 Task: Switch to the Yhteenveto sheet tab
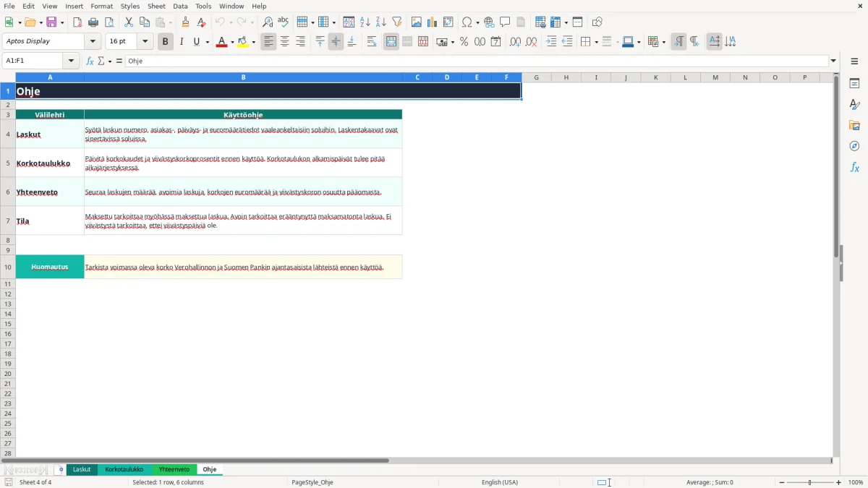pyautogui.click(x=174, y=470)
